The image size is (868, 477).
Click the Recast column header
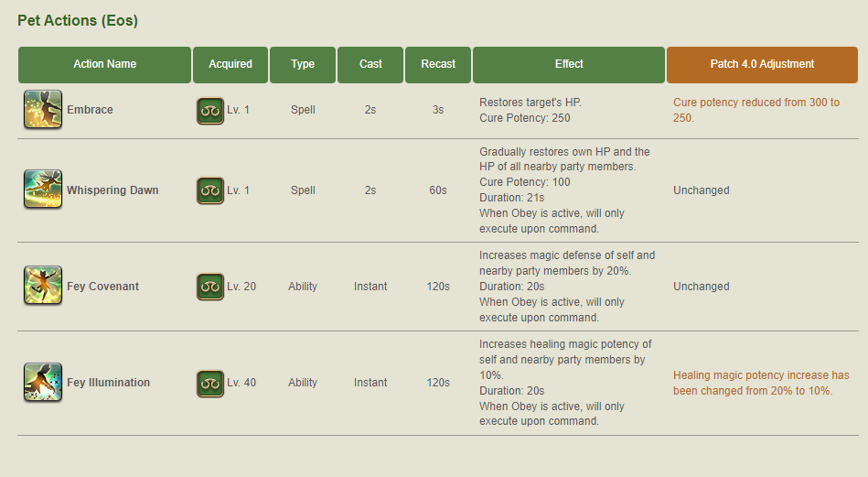point(438,65)
